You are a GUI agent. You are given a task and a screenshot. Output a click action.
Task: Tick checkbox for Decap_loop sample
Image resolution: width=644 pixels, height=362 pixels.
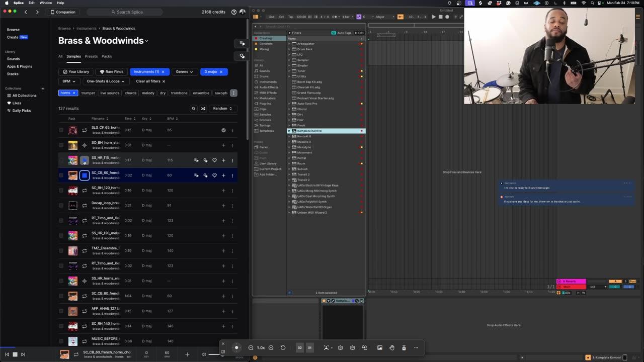pyautogui.click(x=61, y=206)
